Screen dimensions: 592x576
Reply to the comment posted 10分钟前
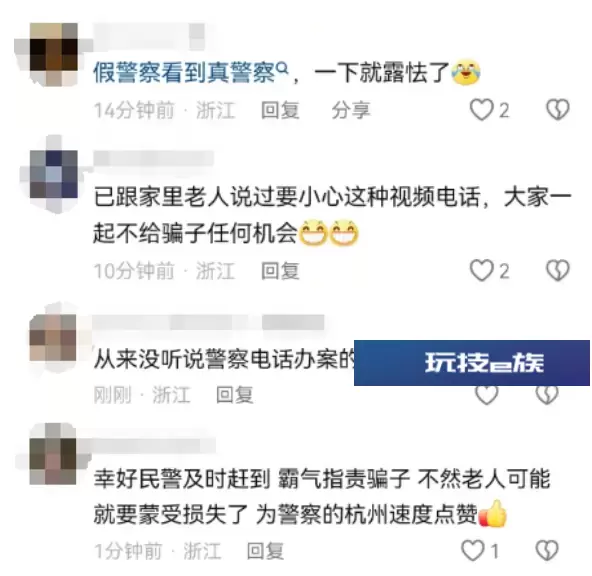click(x=280, y=271)
